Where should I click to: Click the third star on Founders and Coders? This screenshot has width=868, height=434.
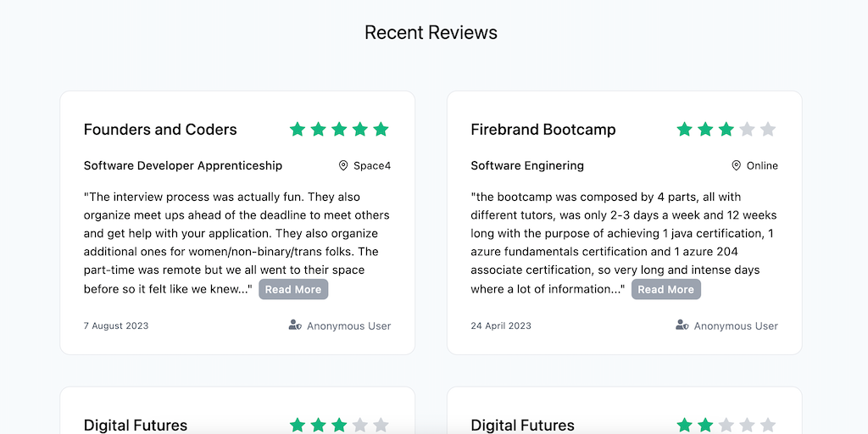(339, 130)
